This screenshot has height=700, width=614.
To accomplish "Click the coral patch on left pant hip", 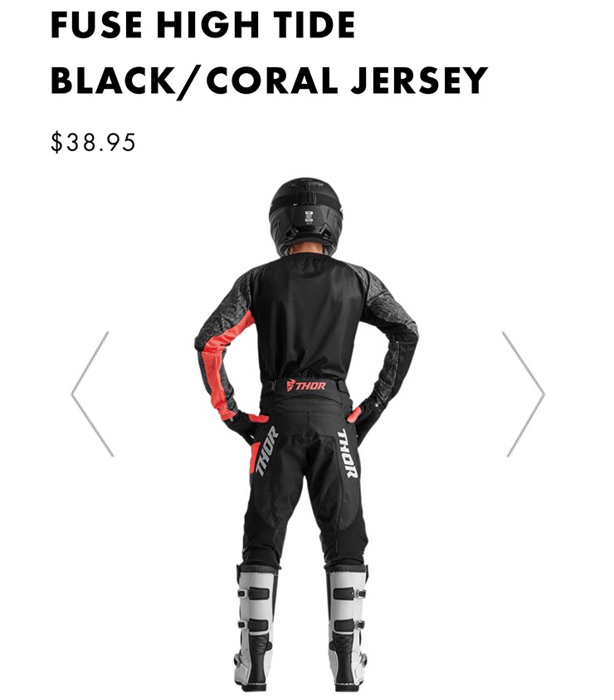I will point(255,458).
